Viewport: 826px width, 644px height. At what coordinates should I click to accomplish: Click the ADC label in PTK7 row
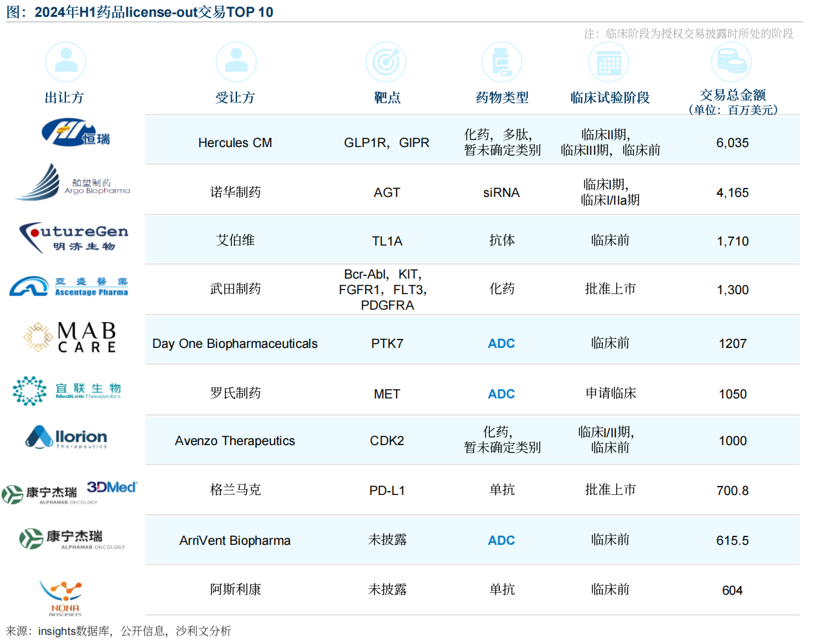[501, 343]
